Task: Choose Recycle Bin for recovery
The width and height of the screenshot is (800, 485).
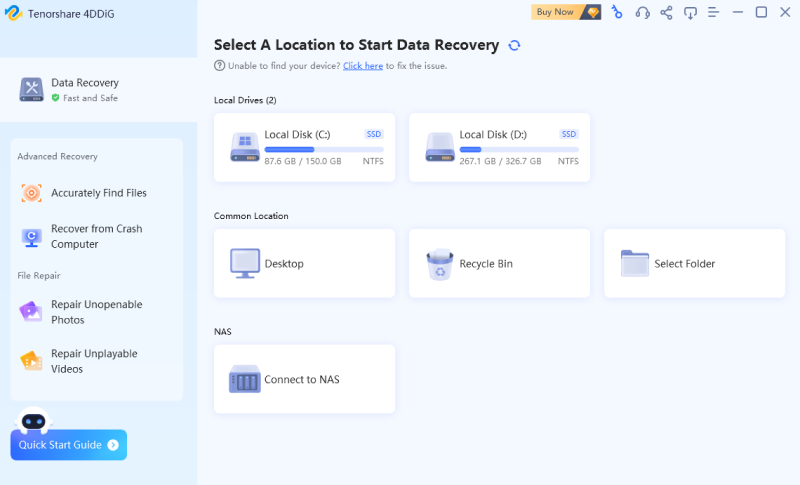Action: pyautogui.click(x=499, y=264)
